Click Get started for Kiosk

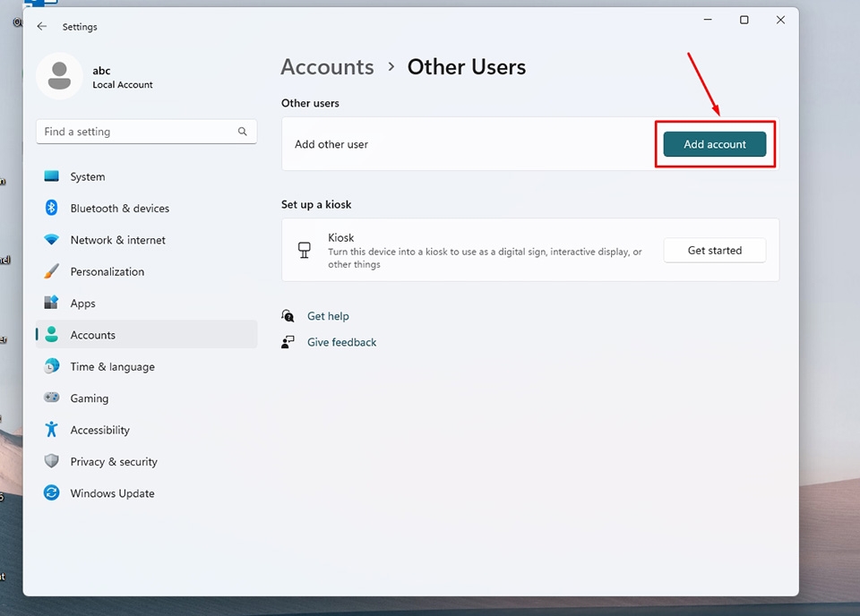(x=715, y=251)
